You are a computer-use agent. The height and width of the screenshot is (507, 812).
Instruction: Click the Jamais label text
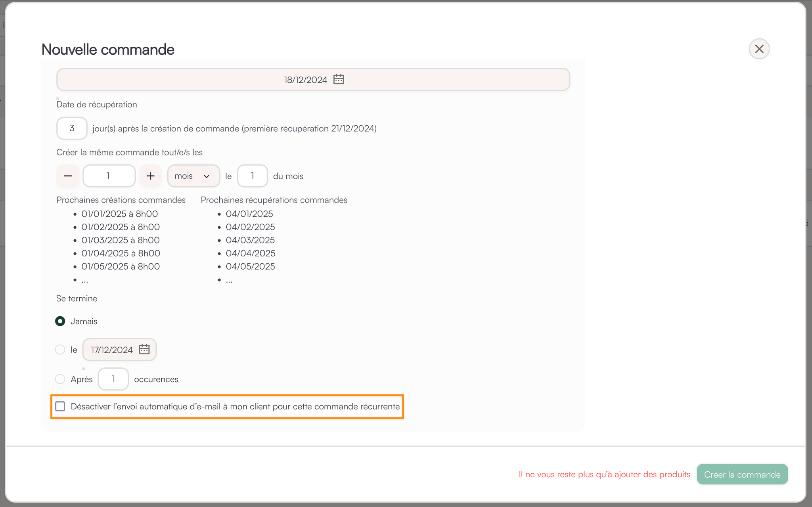[x=84, y=321]
